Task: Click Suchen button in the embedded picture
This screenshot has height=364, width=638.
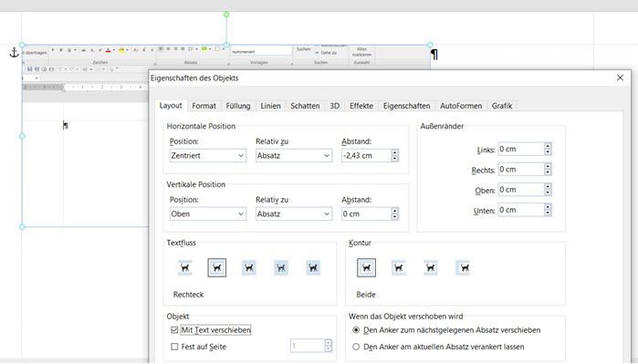Action: (x=303, y=48)
